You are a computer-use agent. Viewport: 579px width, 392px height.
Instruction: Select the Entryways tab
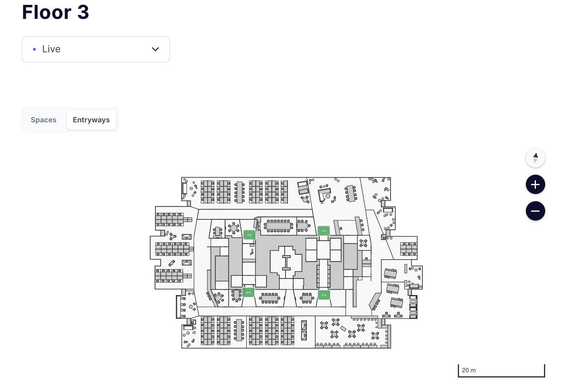point(91,120)
